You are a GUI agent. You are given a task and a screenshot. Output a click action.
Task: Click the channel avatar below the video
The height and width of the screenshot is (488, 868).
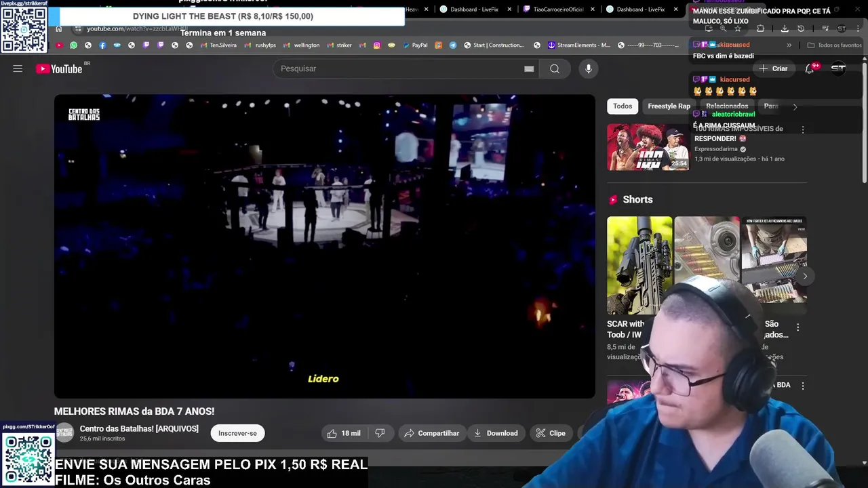(x=64, y=432)
